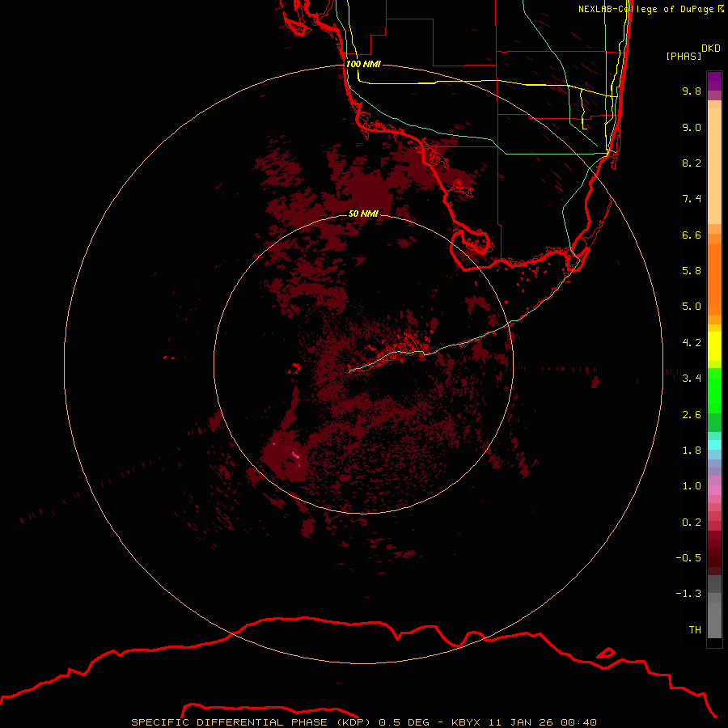Viewport: 728px width, 728px height.
Task: Click the small island outline at lower right
Action: click(x=606, y=653)
